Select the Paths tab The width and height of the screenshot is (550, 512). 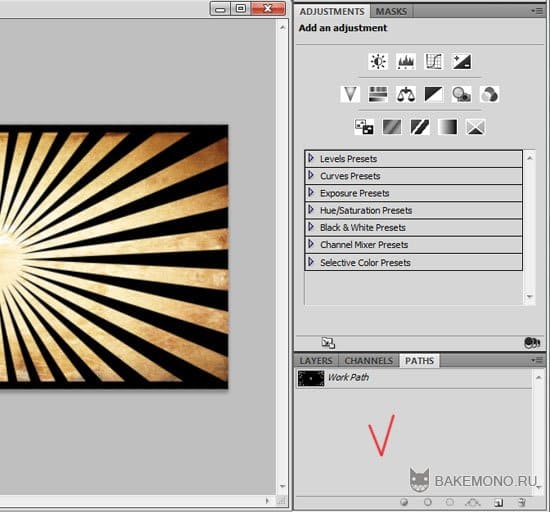(419, 361)
